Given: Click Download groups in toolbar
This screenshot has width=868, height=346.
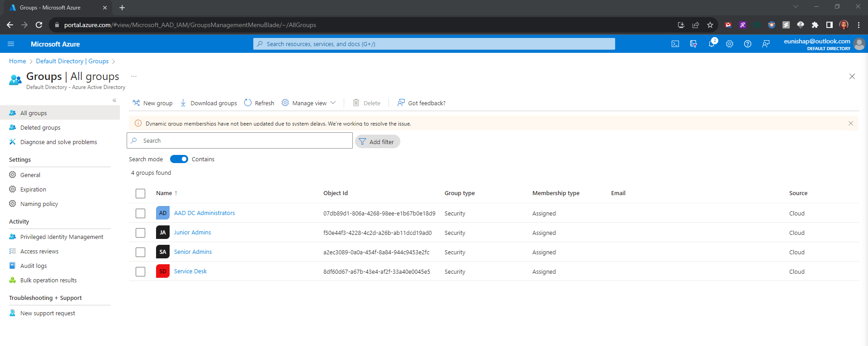Looking at the screenshot, I should pyautogui.click(x=209, y=103).
